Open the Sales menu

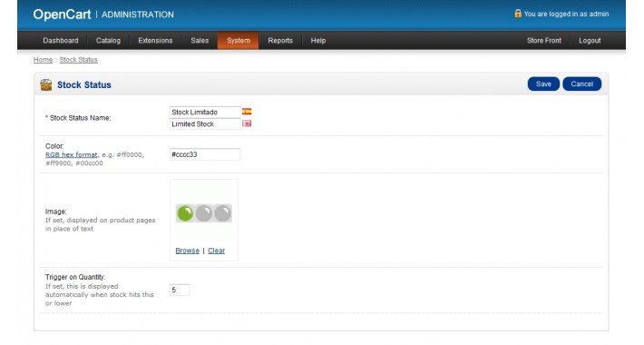(200, 40)
